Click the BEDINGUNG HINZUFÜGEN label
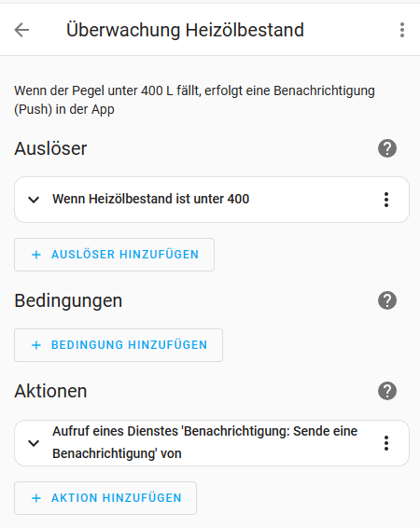The image size is (420, 528). 130,345
